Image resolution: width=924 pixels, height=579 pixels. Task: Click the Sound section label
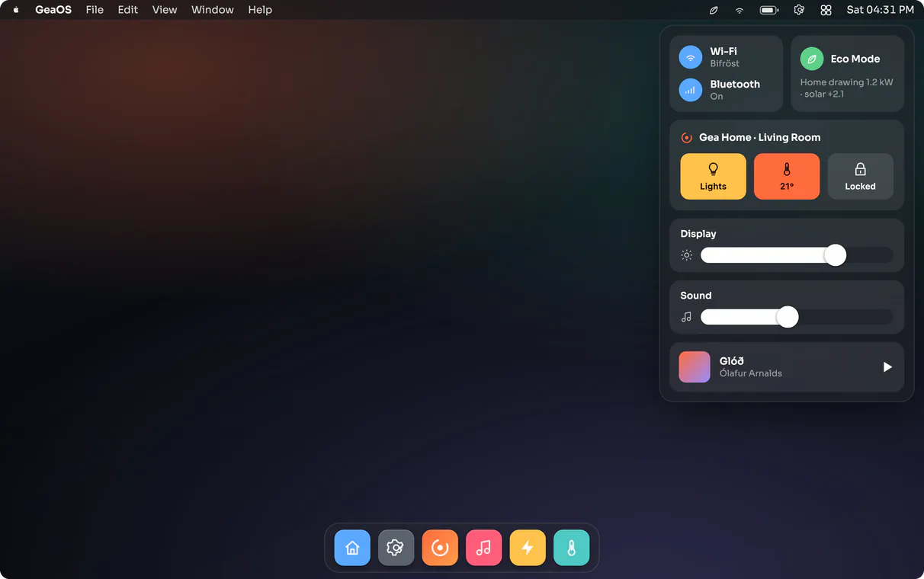tap(696, 296)
